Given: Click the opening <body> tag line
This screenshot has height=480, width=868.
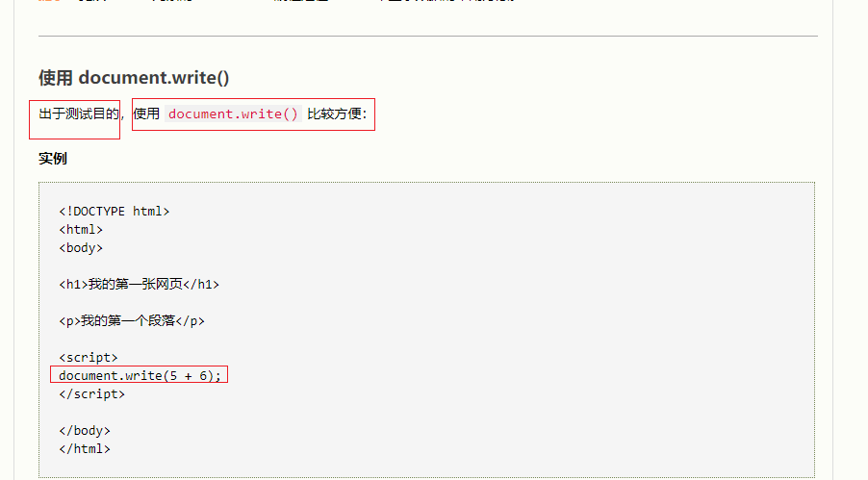Looking at the screenshot, I should [x=81, y=248].
